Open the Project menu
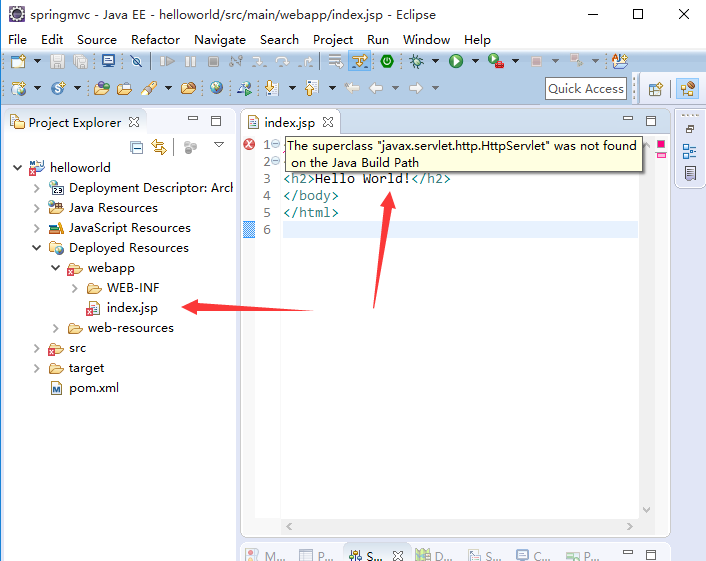The height and width of the screenshot is (561, 706). coord(333,40)
